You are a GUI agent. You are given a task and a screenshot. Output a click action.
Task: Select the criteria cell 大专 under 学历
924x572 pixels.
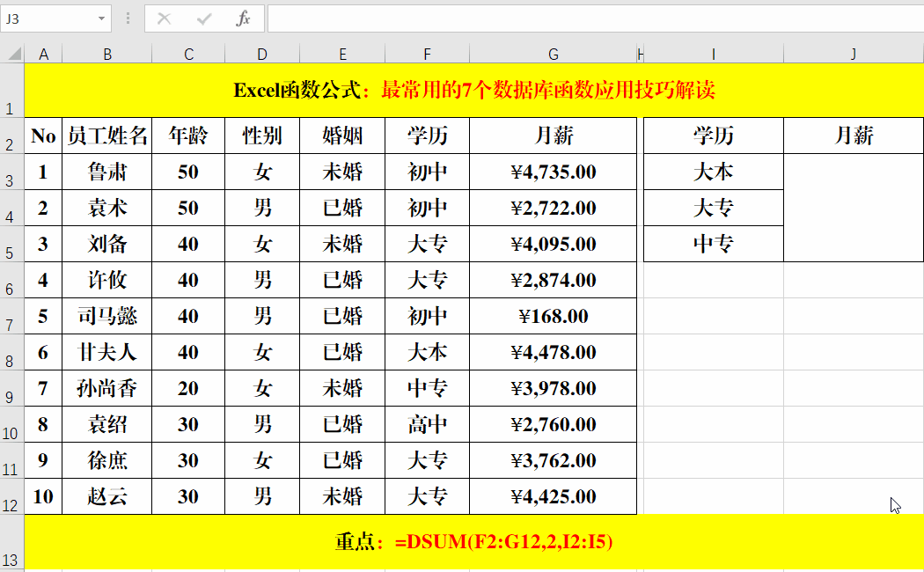pos(714,208)
